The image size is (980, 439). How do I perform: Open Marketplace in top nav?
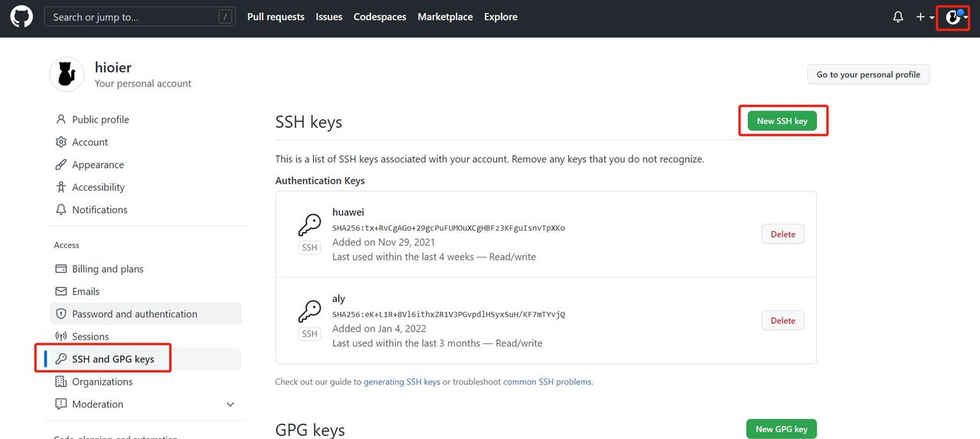click(x=446, y=17)
